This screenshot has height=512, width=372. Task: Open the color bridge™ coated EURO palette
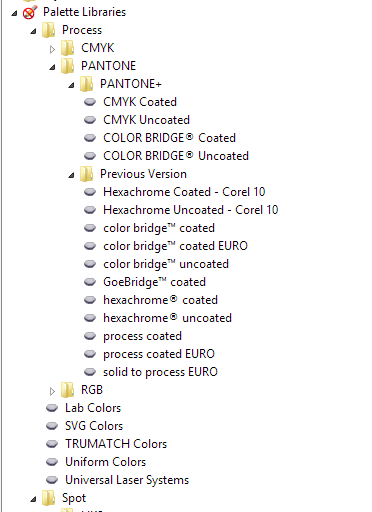pos(176,246)
